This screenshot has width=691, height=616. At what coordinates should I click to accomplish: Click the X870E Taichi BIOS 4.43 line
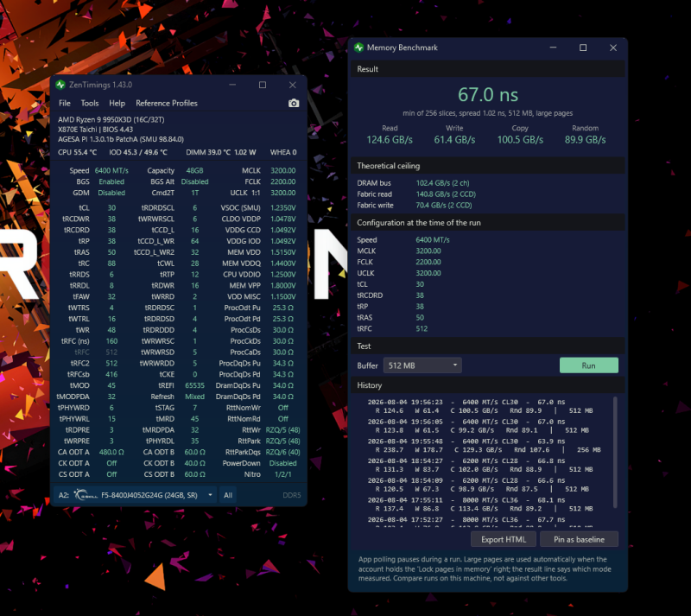95,130
